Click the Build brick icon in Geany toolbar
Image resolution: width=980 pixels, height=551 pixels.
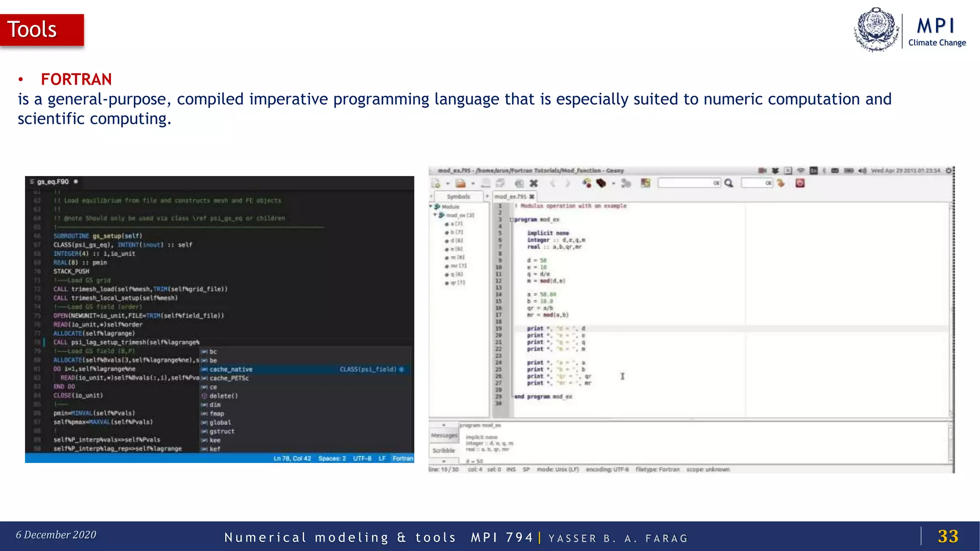coord(601,183)
